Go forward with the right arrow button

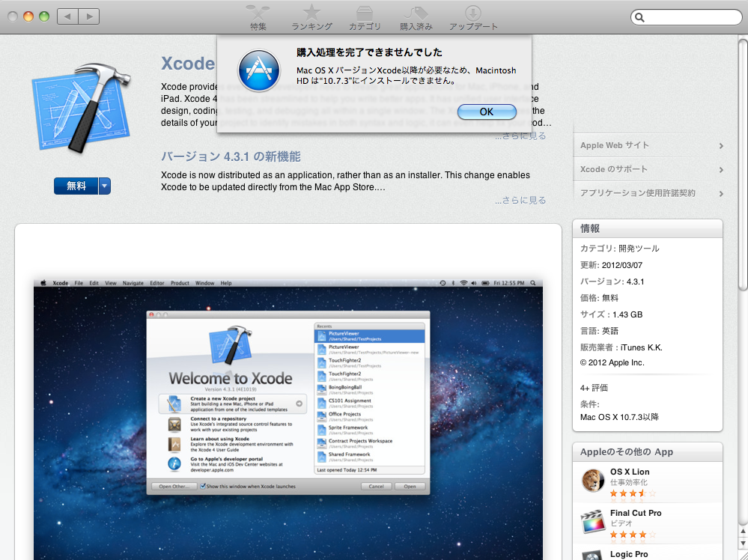click(89, 16)
